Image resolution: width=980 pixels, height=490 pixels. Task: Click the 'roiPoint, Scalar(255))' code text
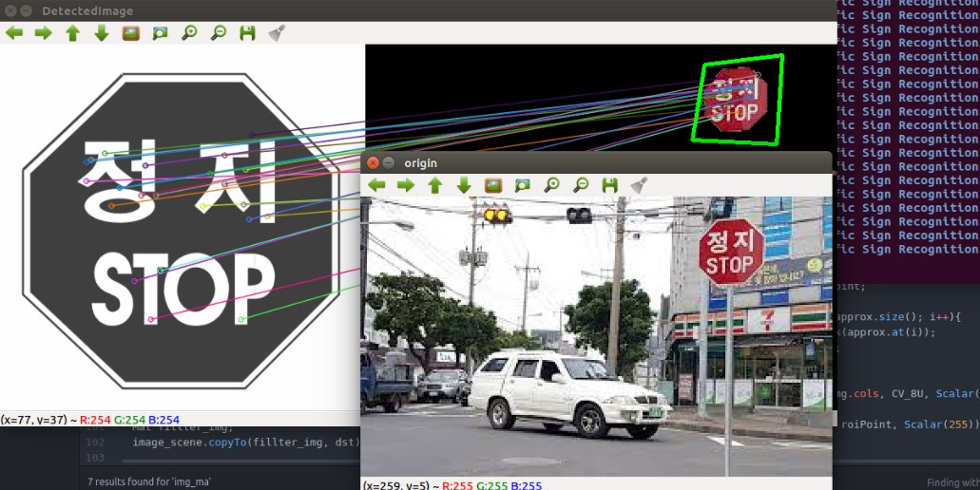point(910,424)
